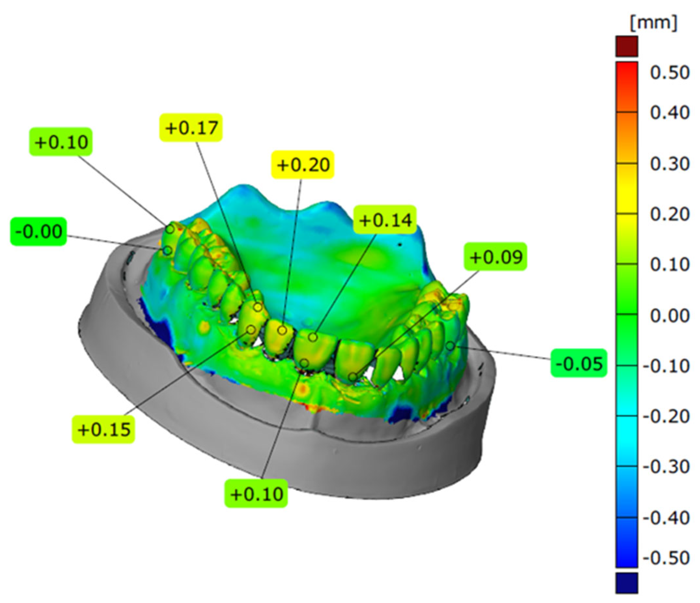This screenshot has height=603, width=700.
Task: Click the -0.00 deviation label
Action: [x=38, y=232]
